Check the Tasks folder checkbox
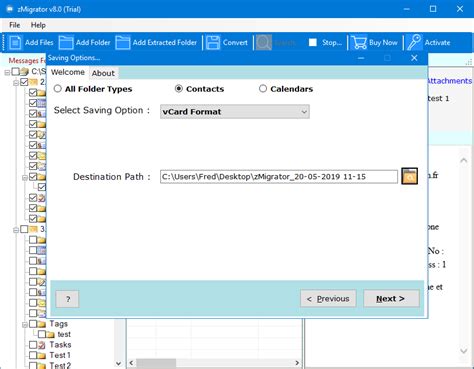 (x=33, y=345)
